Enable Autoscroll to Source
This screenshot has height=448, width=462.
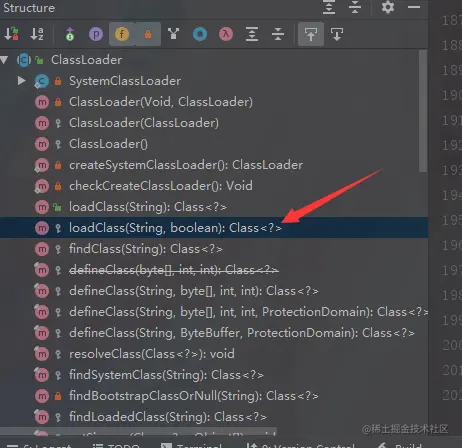[x=311, y=34]
